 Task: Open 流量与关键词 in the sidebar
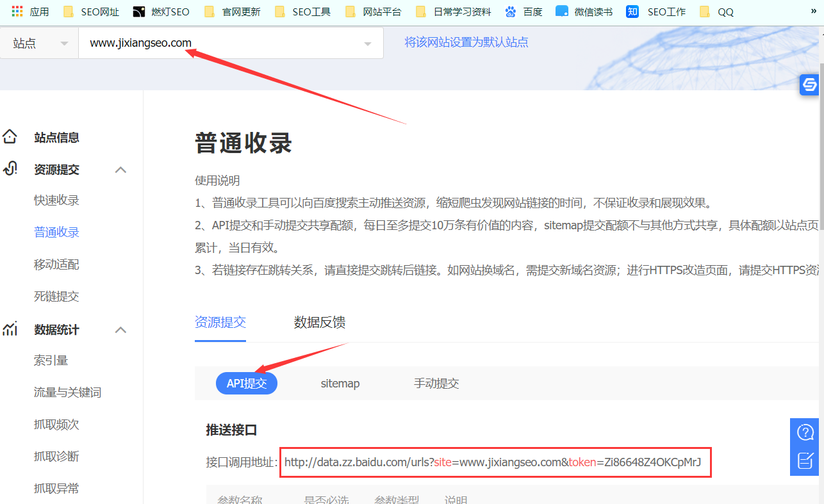pos(67,393)
